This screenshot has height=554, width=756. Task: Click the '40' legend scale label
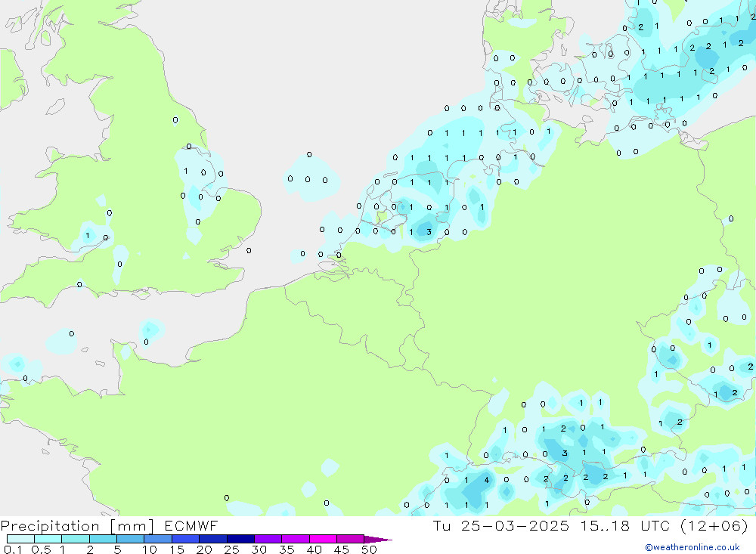pyautogui.click(x=314, y=549)
